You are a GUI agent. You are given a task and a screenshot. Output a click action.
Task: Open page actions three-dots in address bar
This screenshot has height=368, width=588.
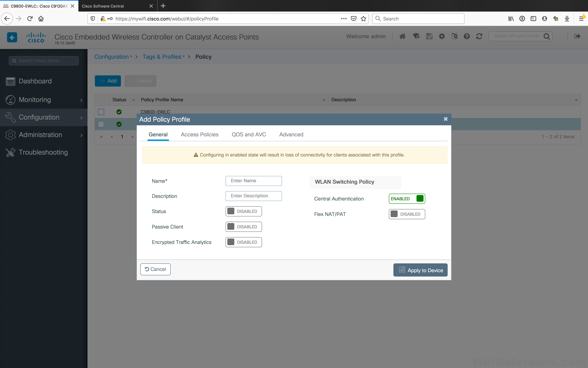344,19
